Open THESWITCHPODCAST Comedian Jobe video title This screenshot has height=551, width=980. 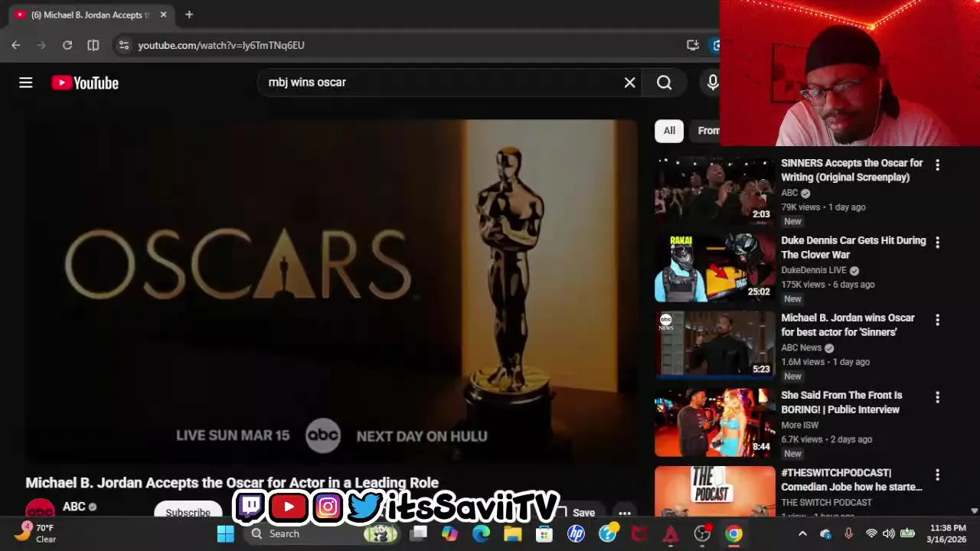851,480
